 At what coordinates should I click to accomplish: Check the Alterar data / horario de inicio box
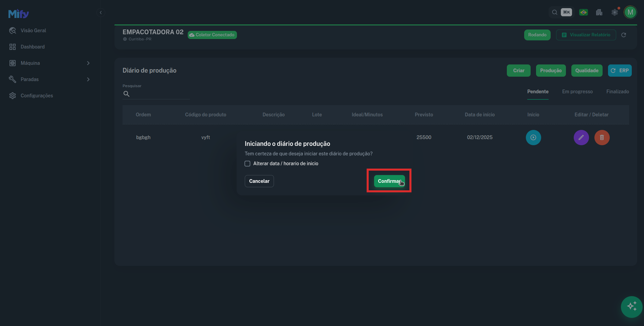point(247,164)
